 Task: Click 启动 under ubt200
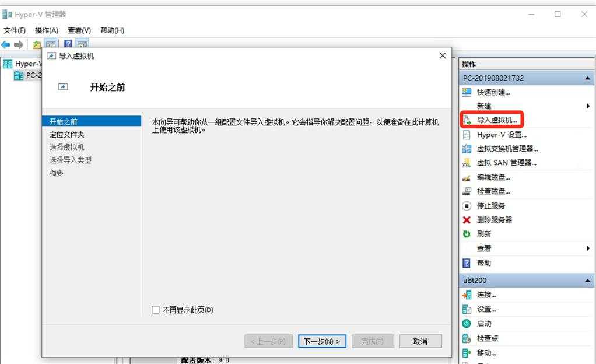[x=484, y=324]
